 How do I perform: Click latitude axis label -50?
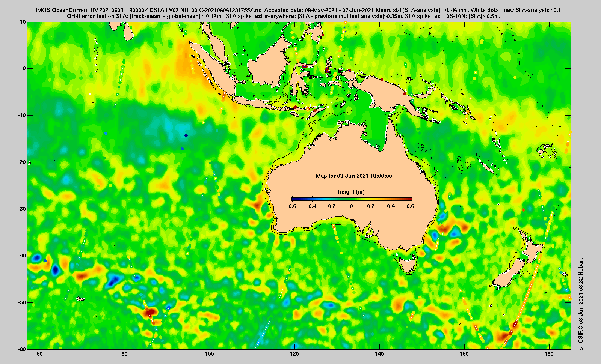point(23,302)
